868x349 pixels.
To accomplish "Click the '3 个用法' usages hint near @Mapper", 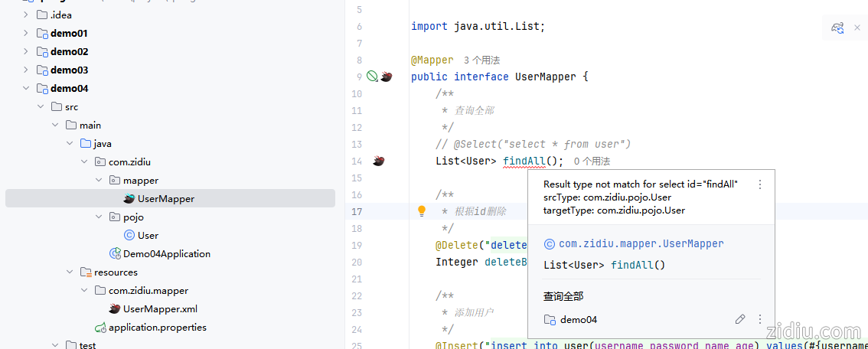I will (481, 60).
